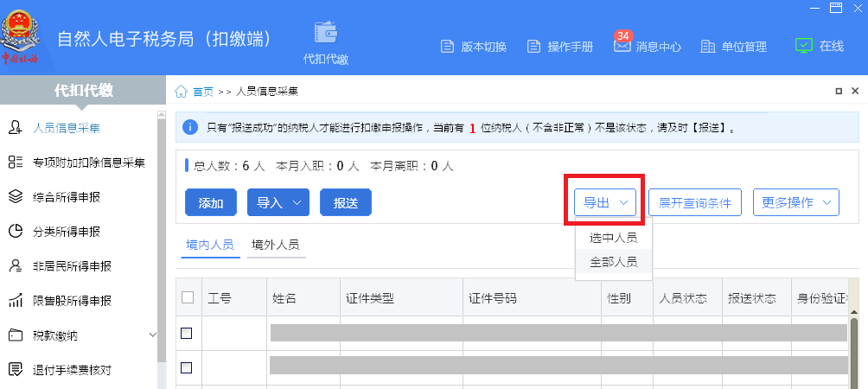Click the 综合所得申报 layers icon
This screenshot has width=868, height=389.
[15, 197]
